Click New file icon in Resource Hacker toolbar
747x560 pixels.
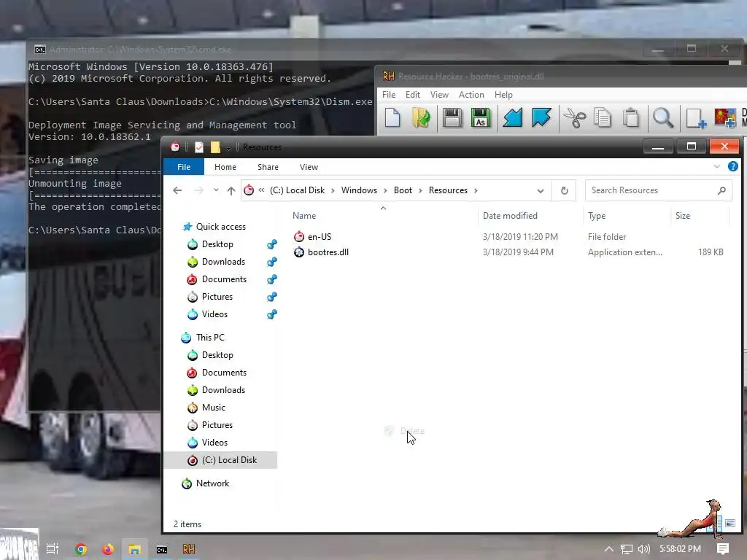pos(392,117)
